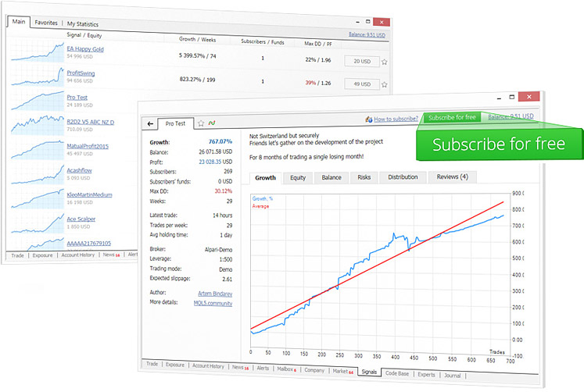Image resolution: width=584 pixels, height=392 pixels.
Task: Switch to Main tab in signals list
Action: (19, 22)
